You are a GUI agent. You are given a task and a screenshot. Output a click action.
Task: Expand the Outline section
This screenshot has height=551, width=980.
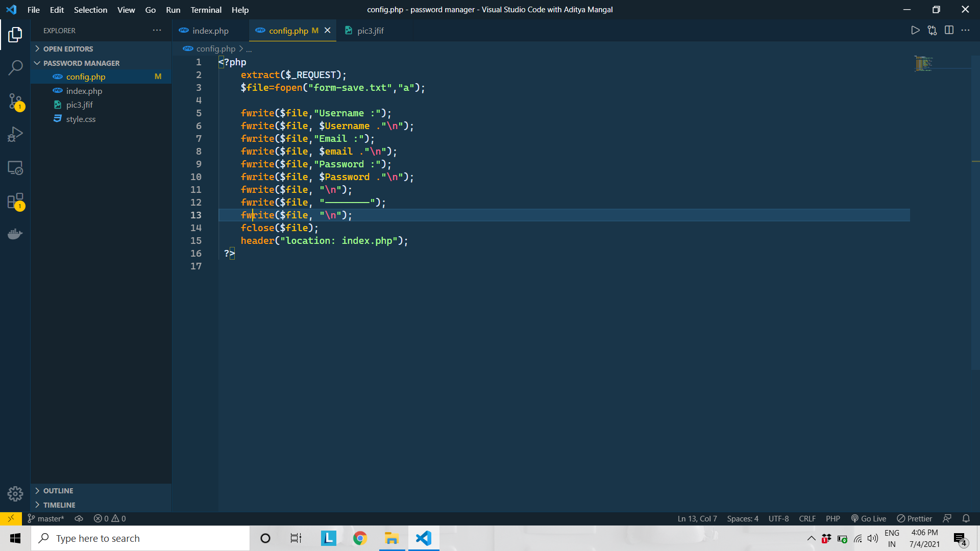pos(58,491)
